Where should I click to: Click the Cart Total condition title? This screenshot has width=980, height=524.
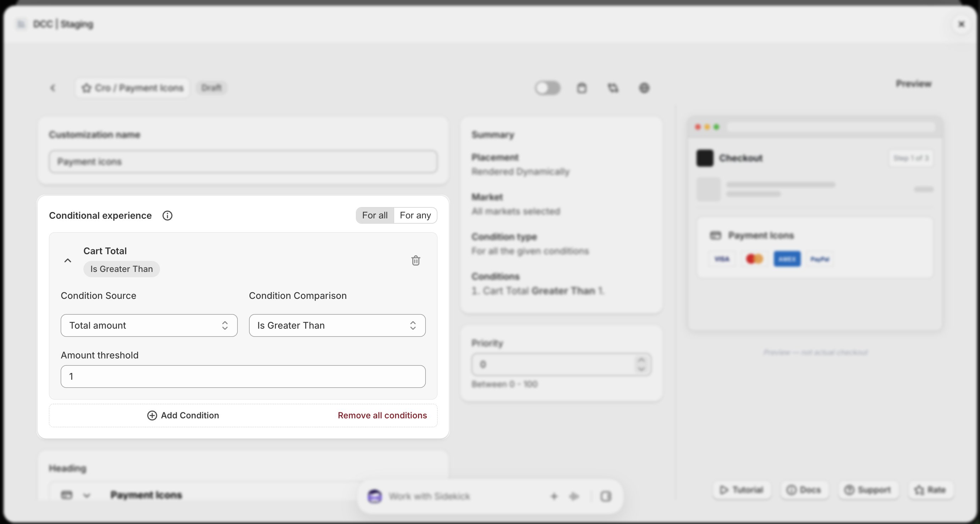click(105, 251)
